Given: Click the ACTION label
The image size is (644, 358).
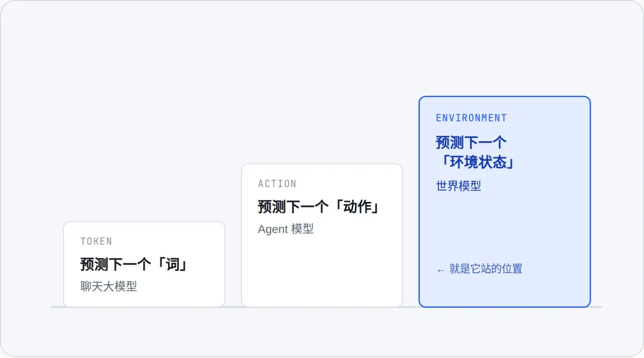Looking at the screenshot, I should point(277,183).
